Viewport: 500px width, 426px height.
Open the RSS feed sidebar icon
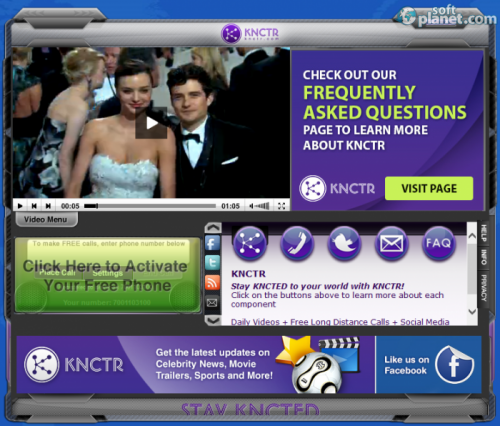(x=212, y=283)
